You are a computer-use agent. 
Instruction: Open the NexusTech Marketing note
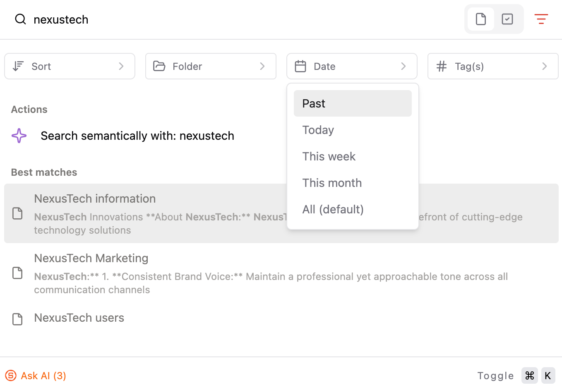click(x=281, y=273)
